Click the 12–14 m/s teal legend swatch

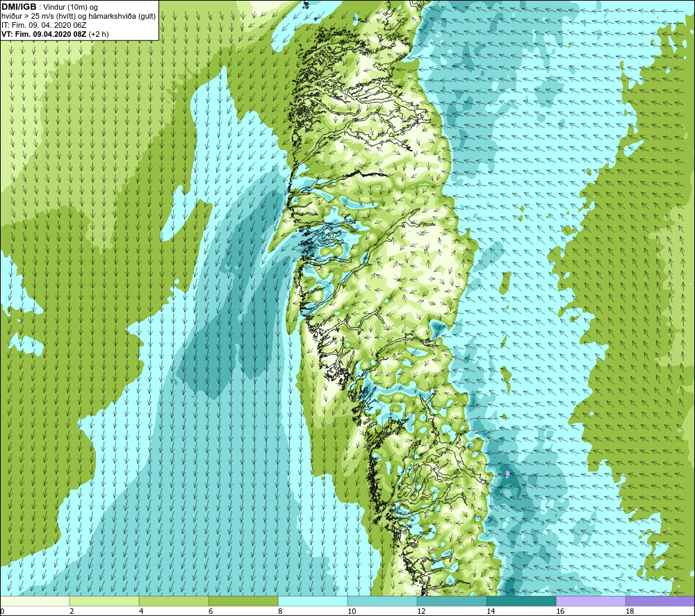coord(452,601)
